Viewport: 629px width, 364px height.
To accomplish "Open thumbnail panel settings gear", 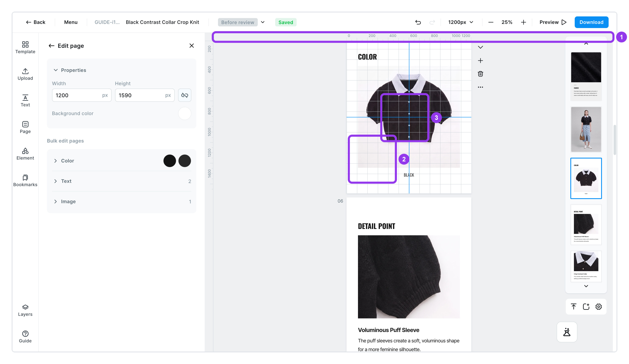I will (x=598, y=306).
